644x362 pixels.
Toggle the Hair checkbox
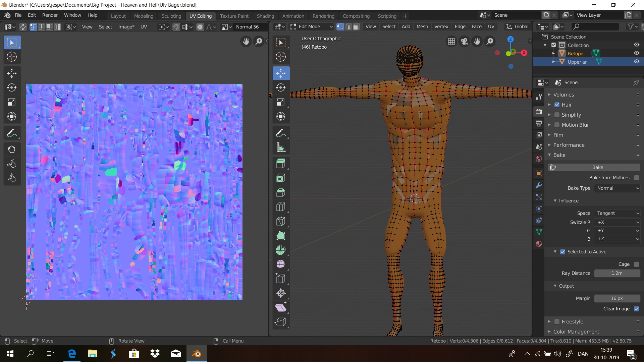tap(557, 105)
